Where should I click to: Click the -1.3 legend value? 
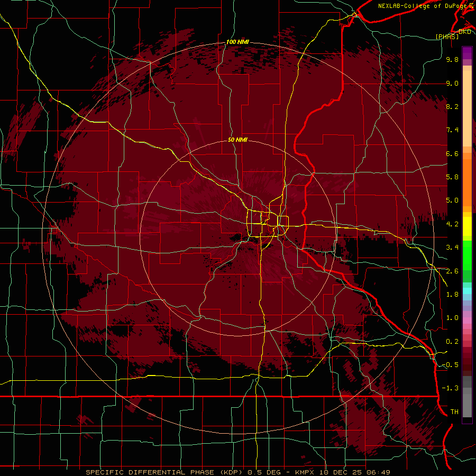450,388
